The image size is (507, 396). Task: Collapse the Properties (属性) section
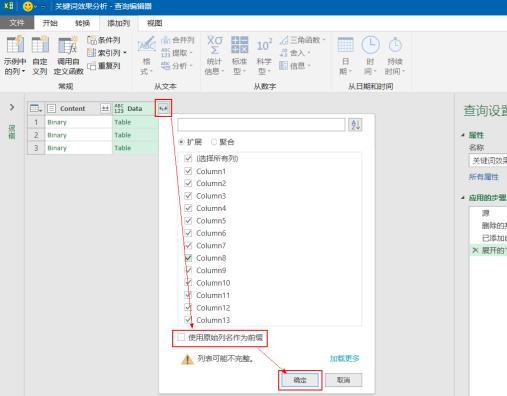(x=463, y=135)
